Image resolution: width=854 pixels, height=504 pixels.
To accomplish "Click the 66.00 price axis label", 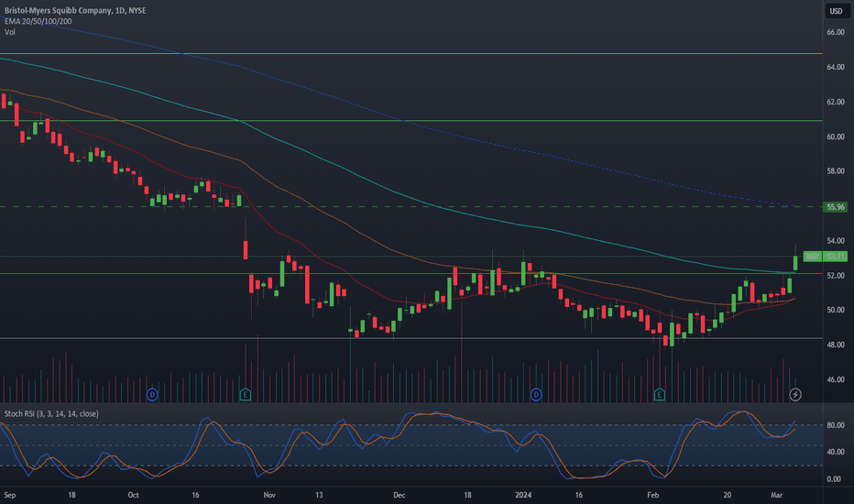I will [836, 32].
